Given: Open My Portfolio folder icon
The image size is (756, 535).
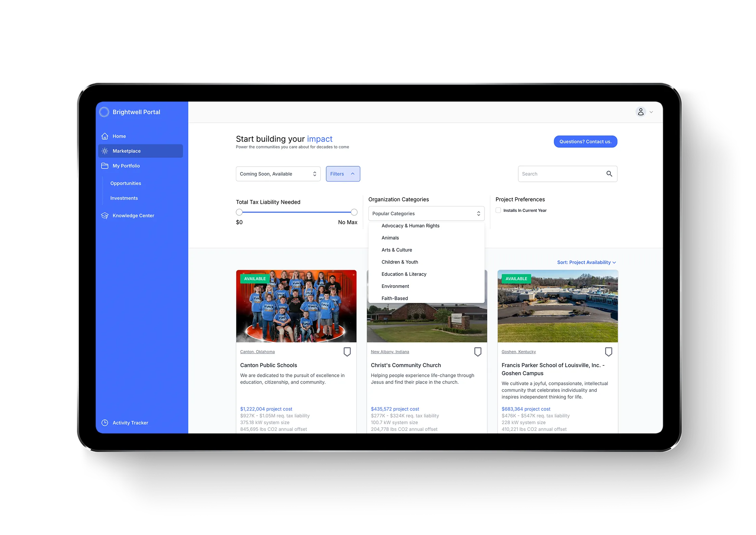Looking at the screenshot, I should coord(105,166).
